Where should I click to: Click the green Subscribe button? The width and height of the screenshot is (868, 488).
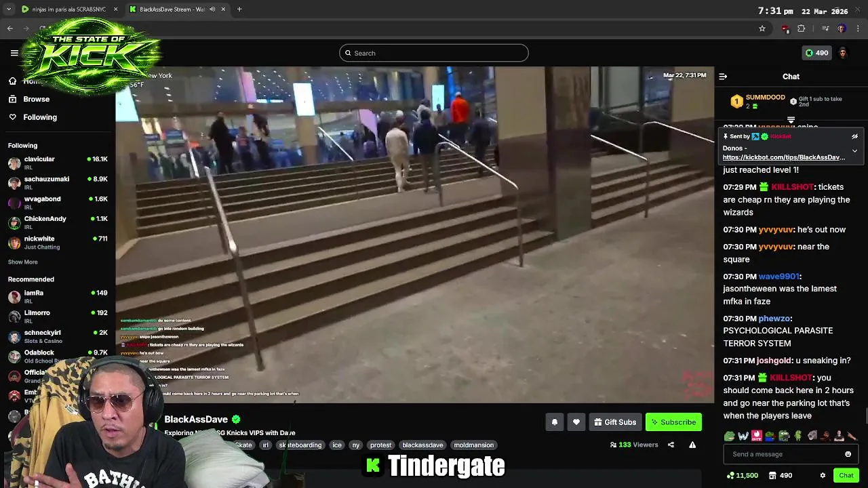pos(673,422)
